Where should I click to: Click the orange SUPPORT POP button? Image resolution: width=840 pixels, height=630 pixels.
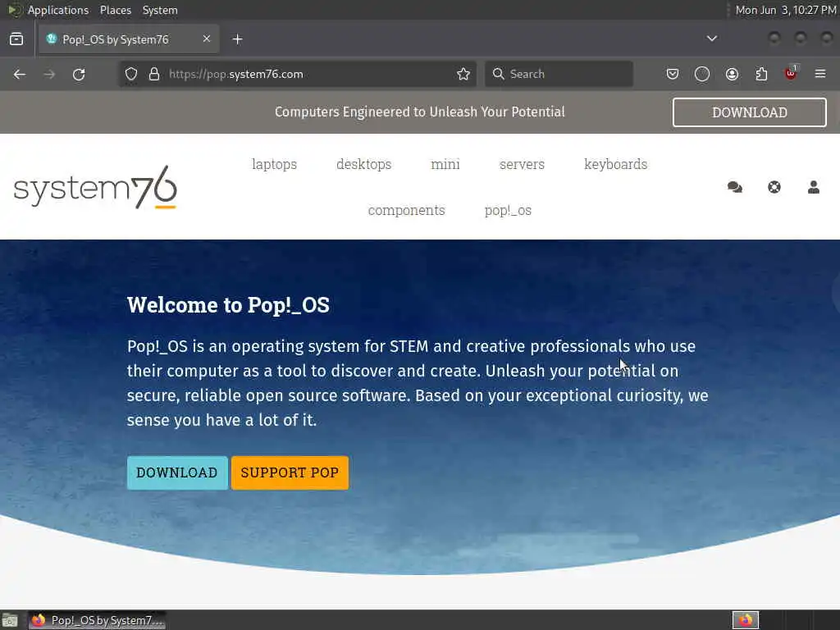pos(290,472)
